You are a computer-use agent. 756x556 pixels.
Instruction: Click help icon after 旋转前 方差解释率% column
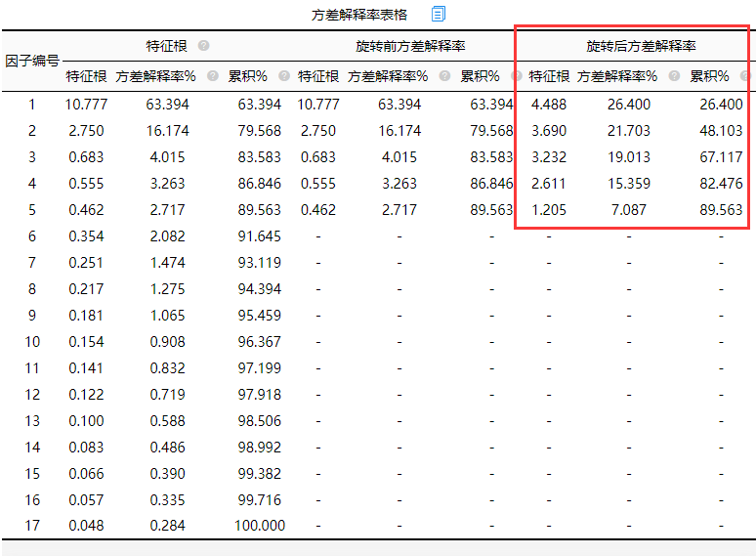coord(445,76)
